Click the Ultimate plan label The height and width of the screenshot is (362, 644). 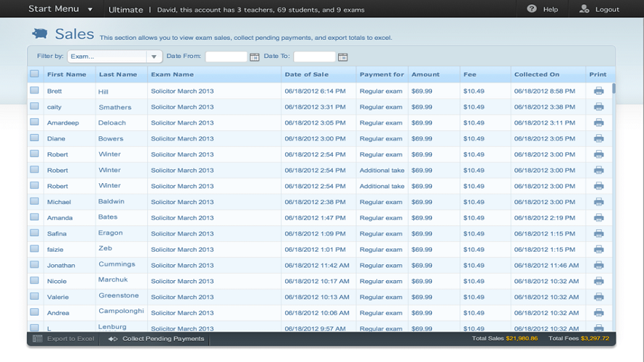click(126, 9)
